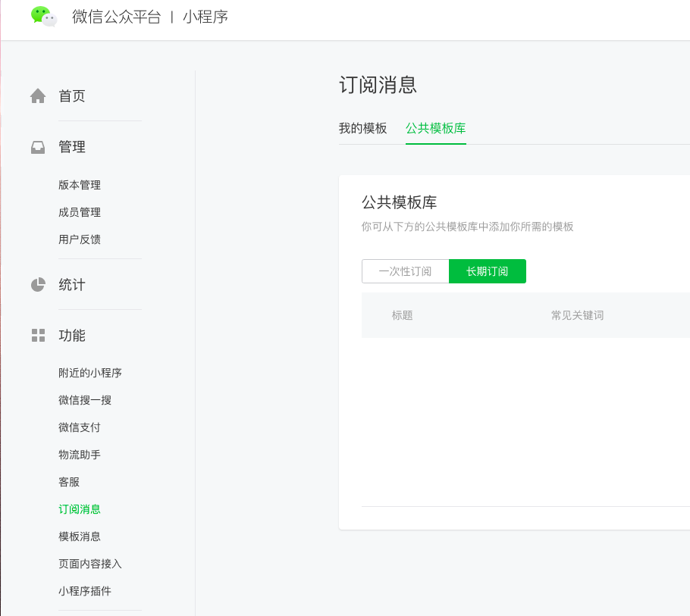Open the 客服 page
Screen dimensions: 690x616
[x=68, y=482]
